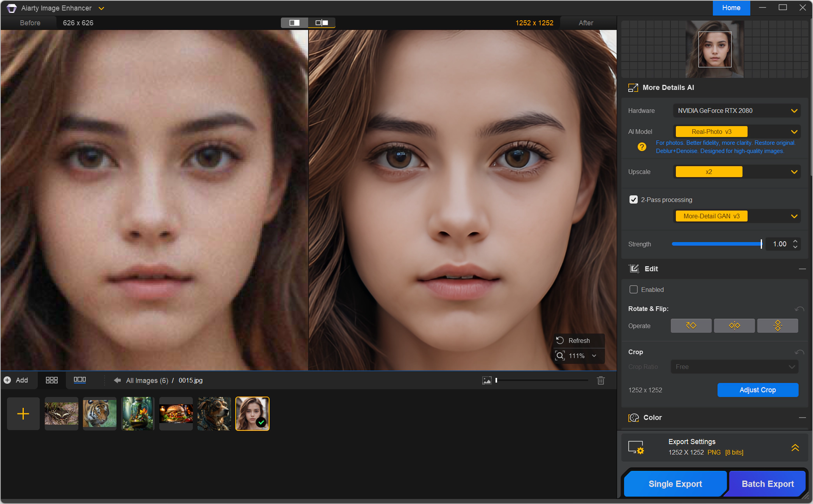Switch to filmstrip thumbnail view
Screen dimensions: 813x504
point(80,380)
